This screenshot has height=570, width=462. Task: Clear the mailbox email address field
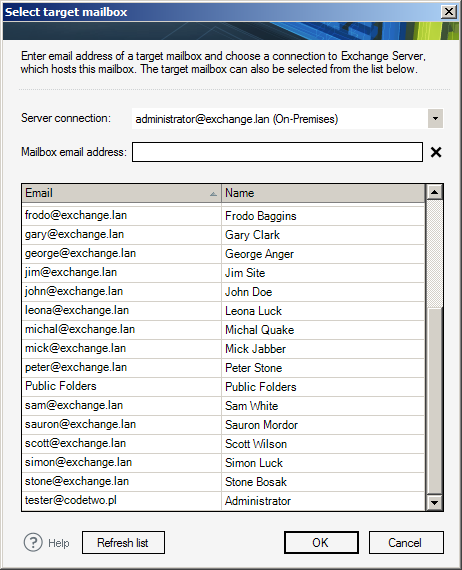(436, 152)
